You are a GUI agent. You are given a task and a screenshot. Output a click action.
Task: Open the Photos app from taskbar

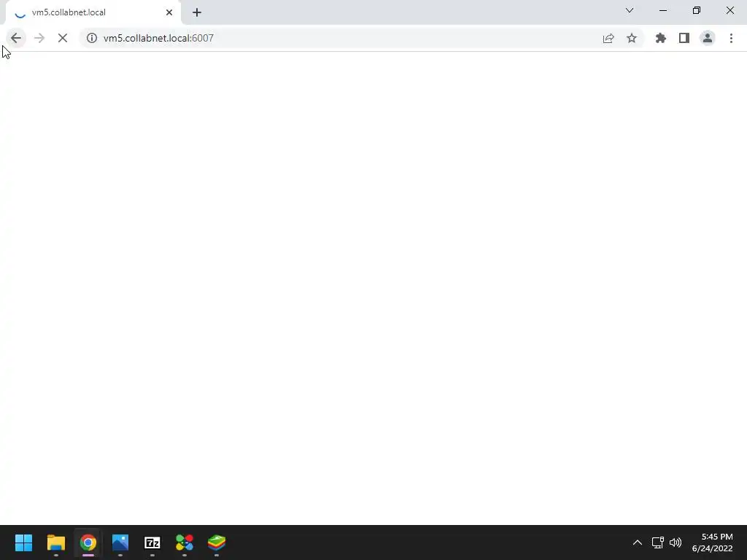tap(120, 542)
